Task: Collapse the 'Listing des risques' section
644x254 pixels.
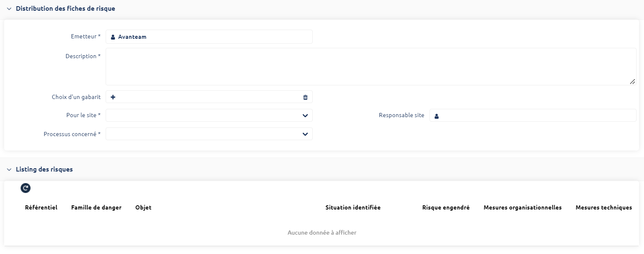Action: (x=9, y=169)
